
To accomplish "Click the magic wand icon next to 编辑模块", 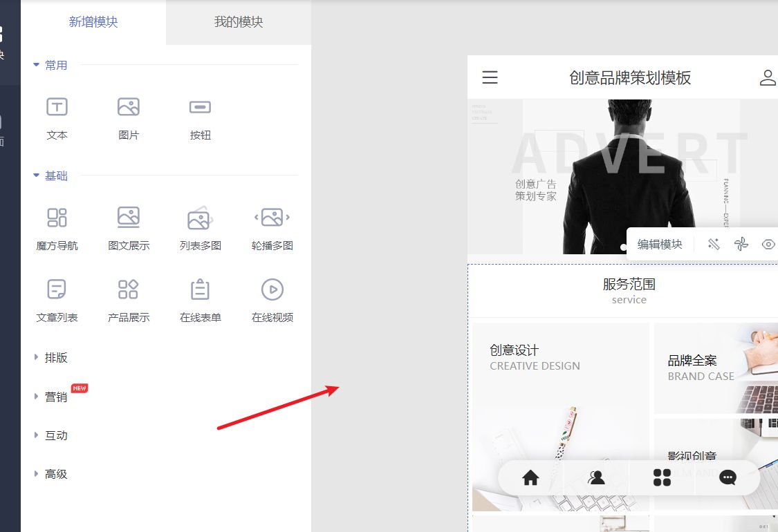I will pyautogui.click(x=713, y=243).
